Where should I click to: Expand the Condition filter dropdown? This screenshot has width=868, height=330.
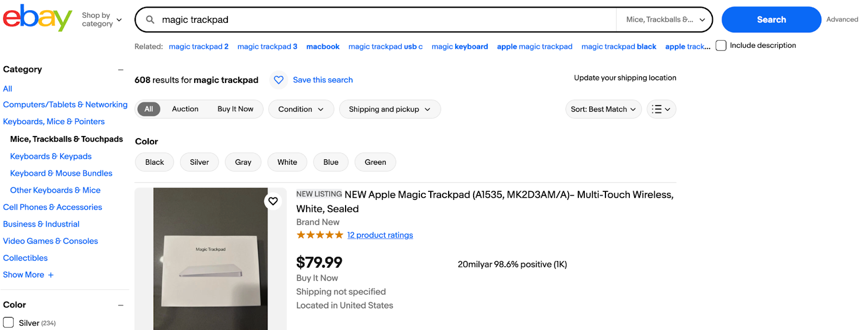click(301, 109)
